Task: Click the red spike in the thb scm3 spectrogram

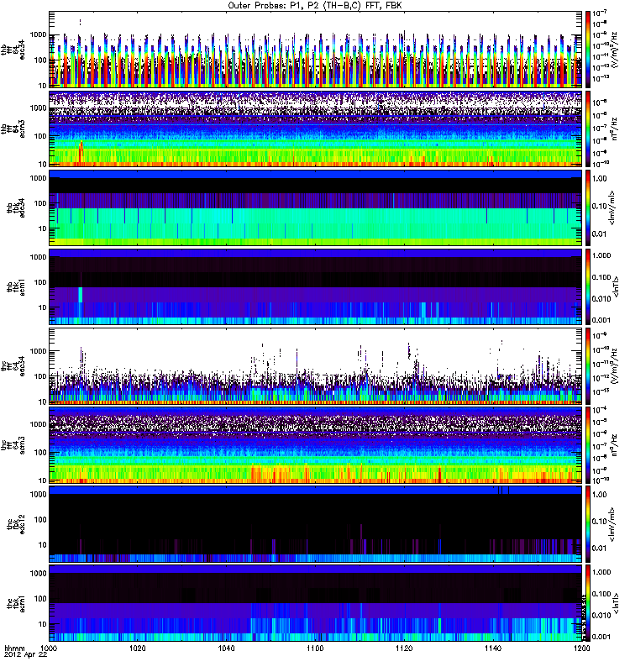Action: coord(81,153)
